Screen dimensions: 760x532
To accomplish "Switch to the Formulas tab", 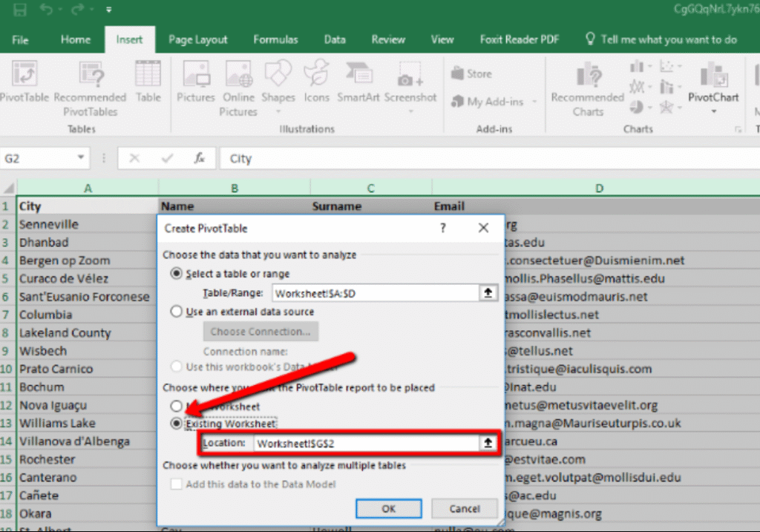I will 275,40.
